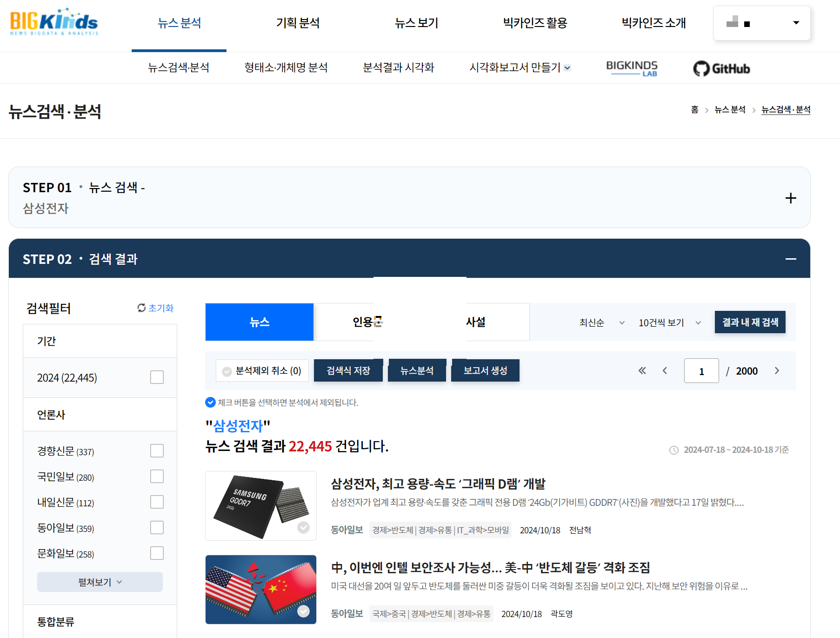Click reporter name 전남혁
The width and height of the screenshot is (840, 638).
(580, 530)
